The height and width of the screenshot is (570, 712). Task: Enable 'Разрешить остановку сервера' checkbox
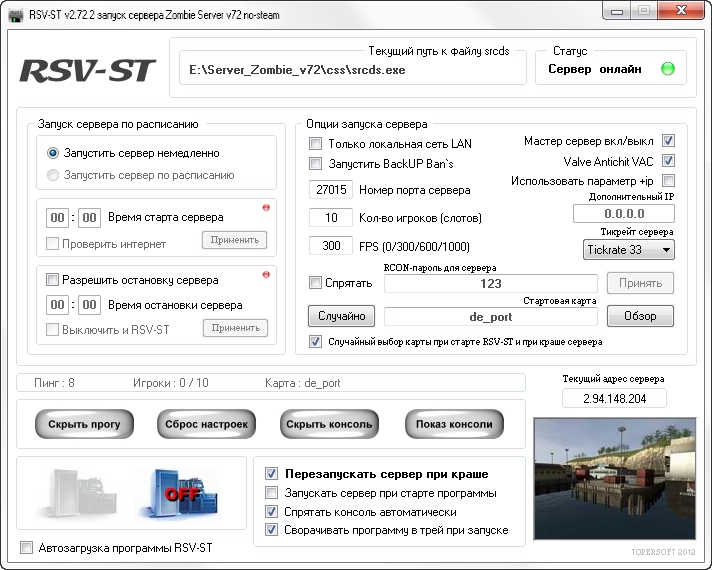pyautogui.click(x=52, y=280)
